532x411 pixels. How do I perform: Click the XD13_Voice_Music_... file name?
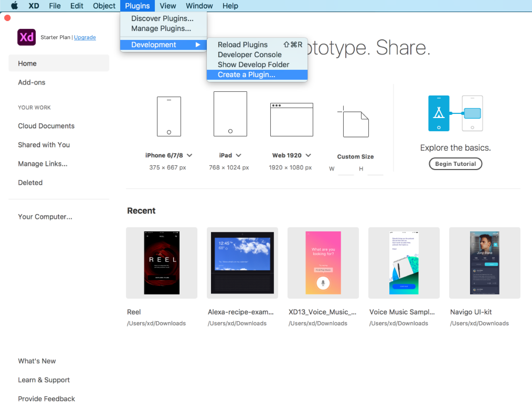(322, 312)
